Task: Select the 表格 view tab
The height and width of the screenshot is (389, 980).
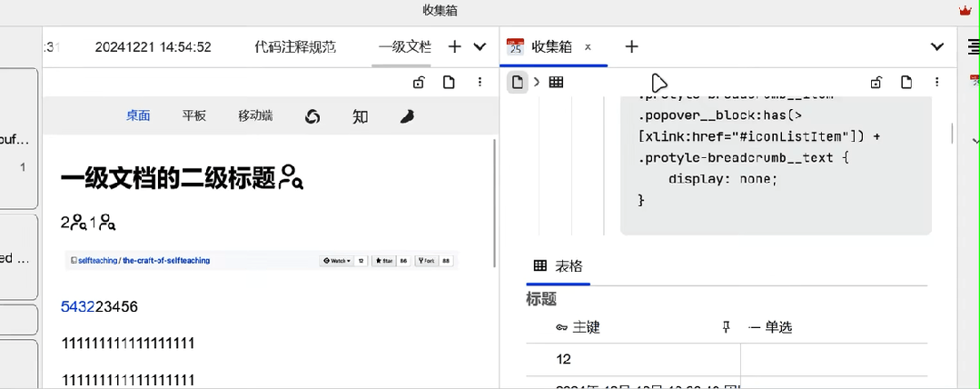Action: pyautogui.click(x=559, y=266)
